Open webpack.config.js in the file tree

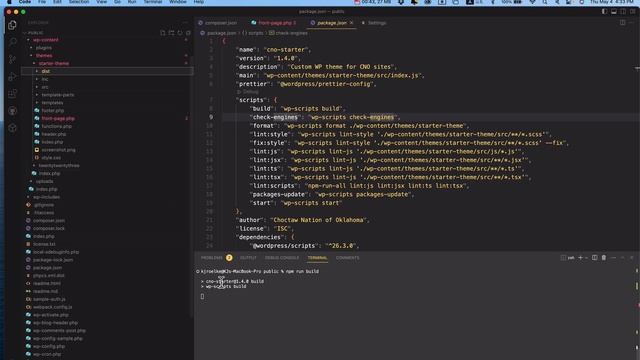point(52,307)
